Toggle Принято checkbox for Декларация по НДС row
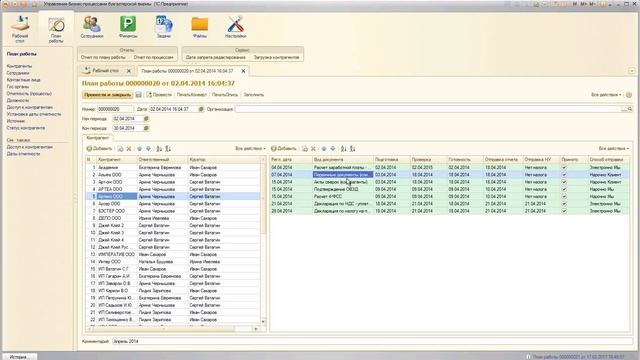Viewport: 640px width, 360px height. click(x=564, y=204)
